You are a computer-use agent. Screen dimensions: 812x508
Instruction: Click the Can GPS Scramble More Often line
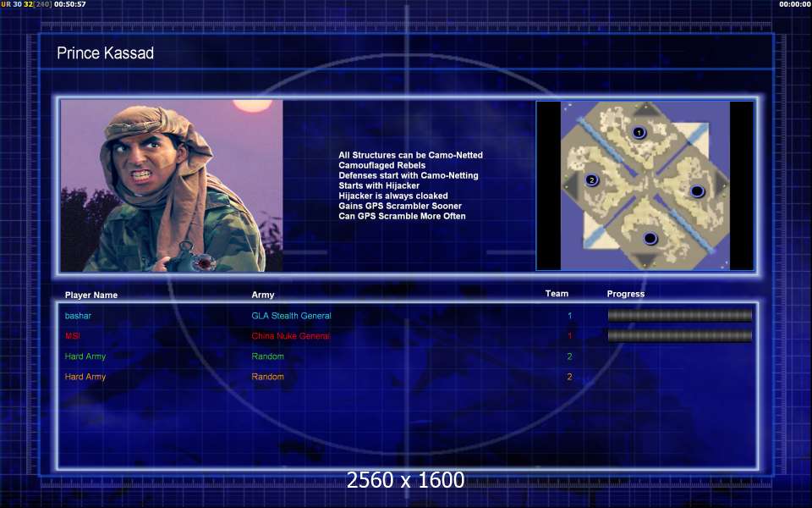(x=403, y=216)
